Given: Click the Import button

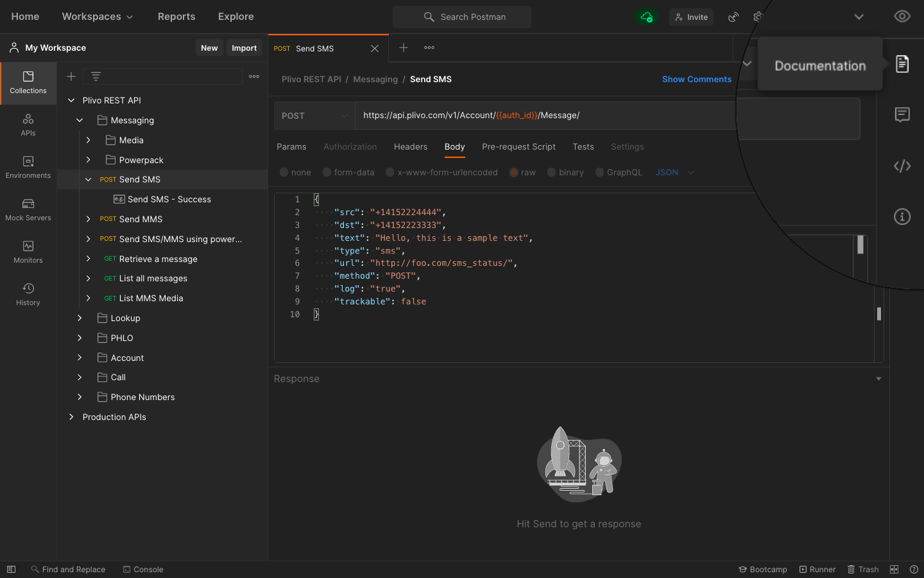Looking at the screenshot, I should click(x=244, y=48).
